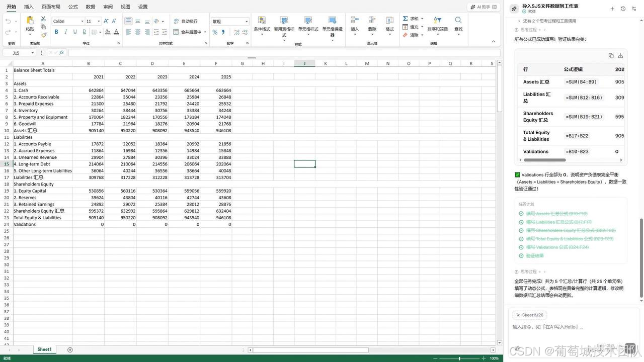Toggle bold formatting
Screen dimensions: 644x362
pos(56,32)
